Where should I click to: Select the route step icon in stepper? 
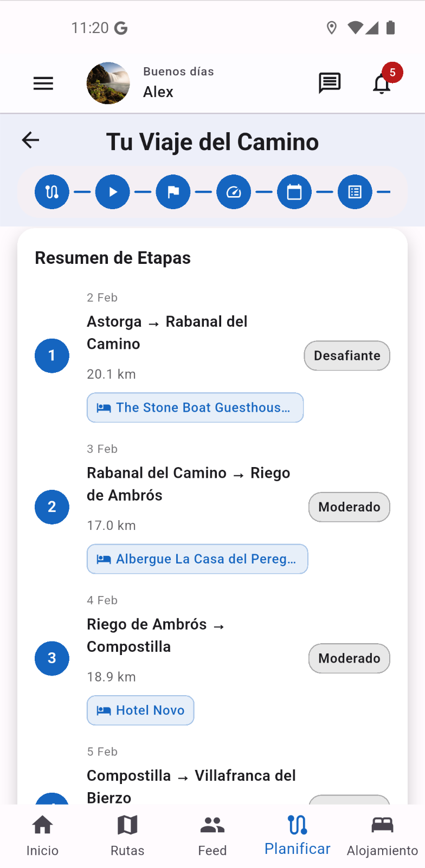click(x=52, y=192)
